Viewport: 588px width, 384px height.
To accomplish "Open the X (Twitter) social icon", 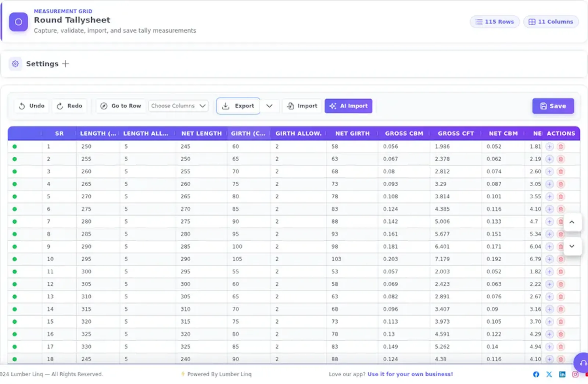I will coord(549,374).
